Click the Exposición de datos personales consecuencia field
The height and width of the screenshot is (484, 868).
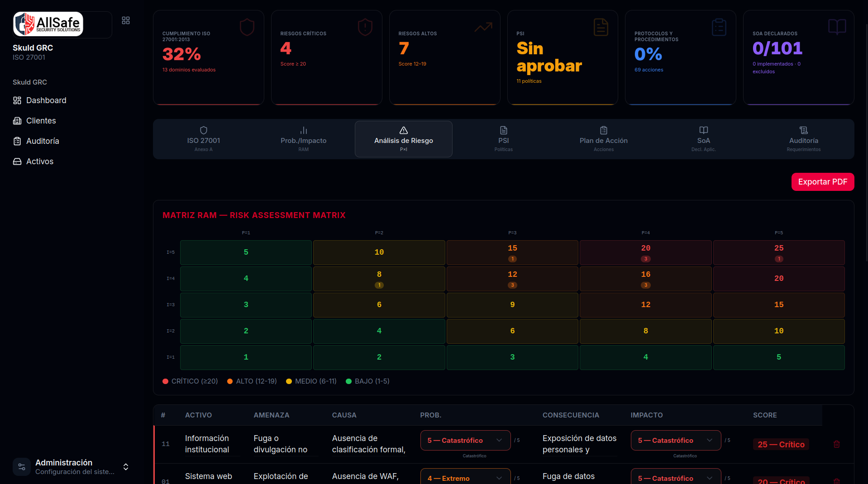580,444
